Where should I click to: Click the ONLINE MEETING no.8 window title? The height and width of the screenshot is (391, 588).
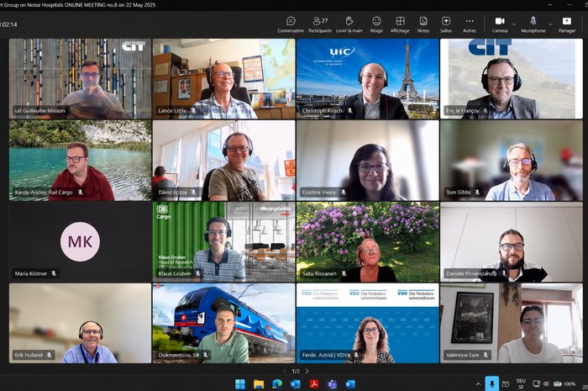coord(77,5)
